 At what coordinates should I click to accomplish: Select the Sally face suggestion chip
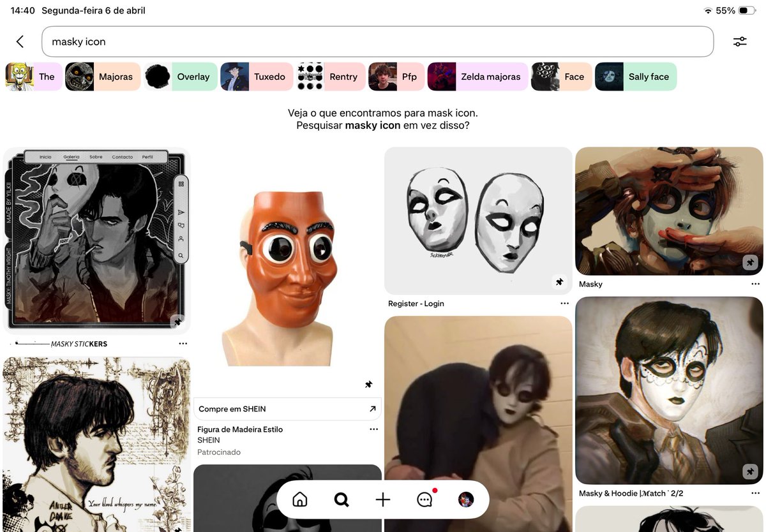pyautogui.click(x=636, y=77)
